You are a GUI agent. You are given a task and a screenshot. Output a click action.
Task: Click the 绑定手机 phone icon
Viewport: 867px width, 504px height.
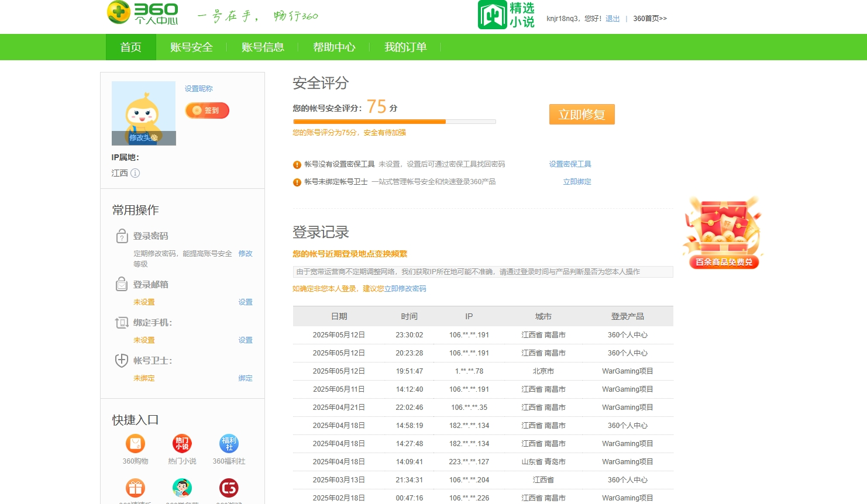point(122,322)
